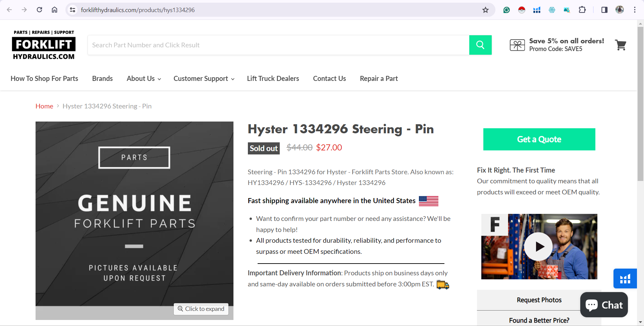Open the Contact Us page
Viewport: 644px width, 326px height.
(x=329, y=79)
